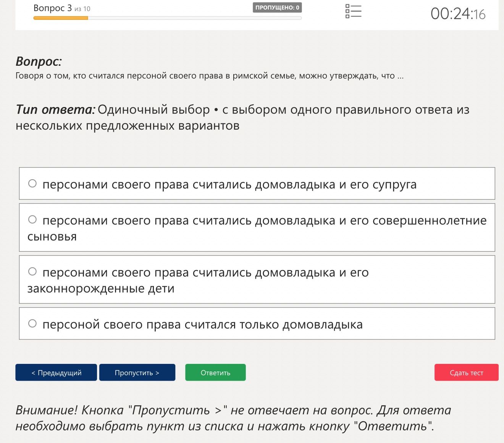Click the question text about римской семье

(210, 76)
